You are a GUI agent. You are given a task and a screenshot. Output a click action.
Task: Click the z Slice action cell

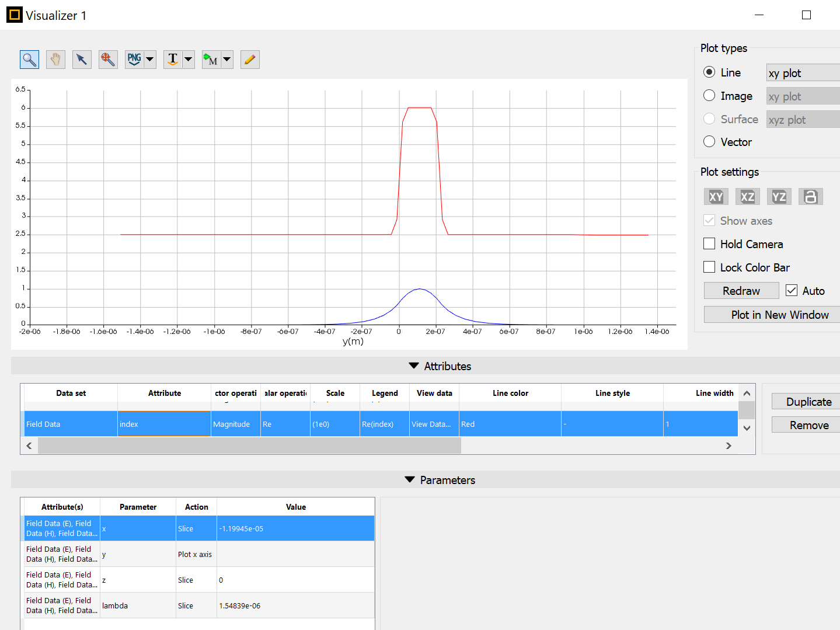(x=196, y=580)
